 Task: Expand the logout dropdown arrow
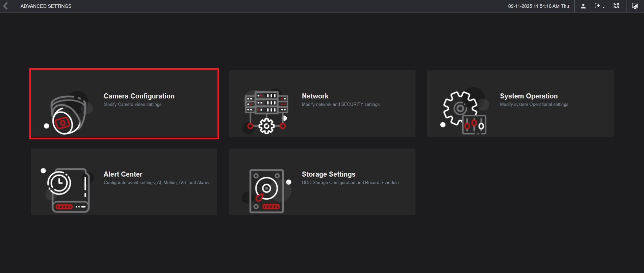[603, 7]
